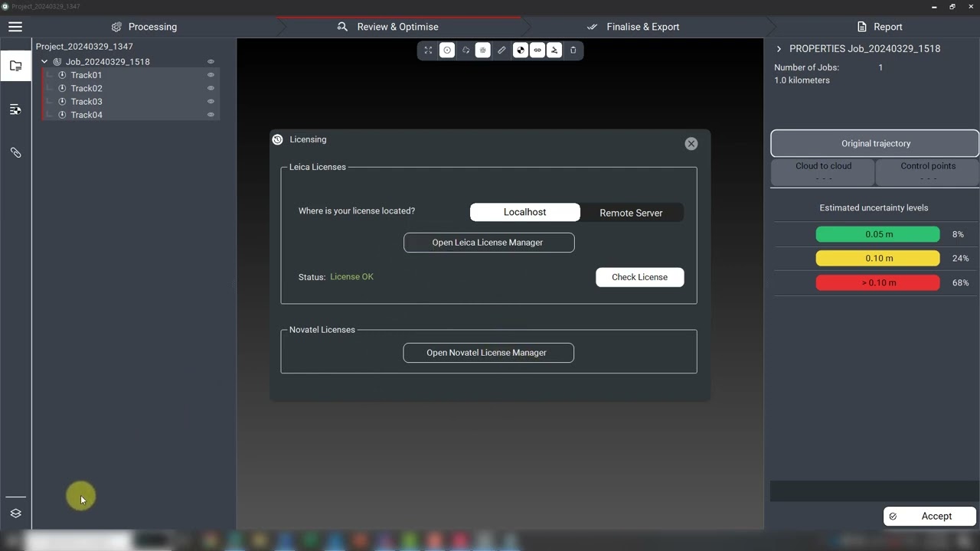Open Novatel License Manager
The image size is (980, 551).
pos(488,353)
